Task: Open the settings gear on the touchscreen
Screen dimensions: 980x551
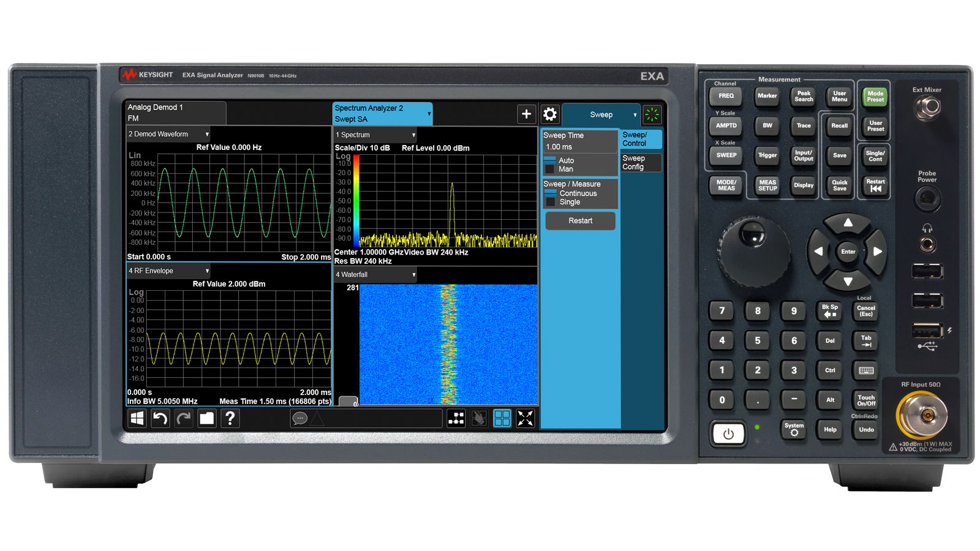Action: tap(549, 114)
